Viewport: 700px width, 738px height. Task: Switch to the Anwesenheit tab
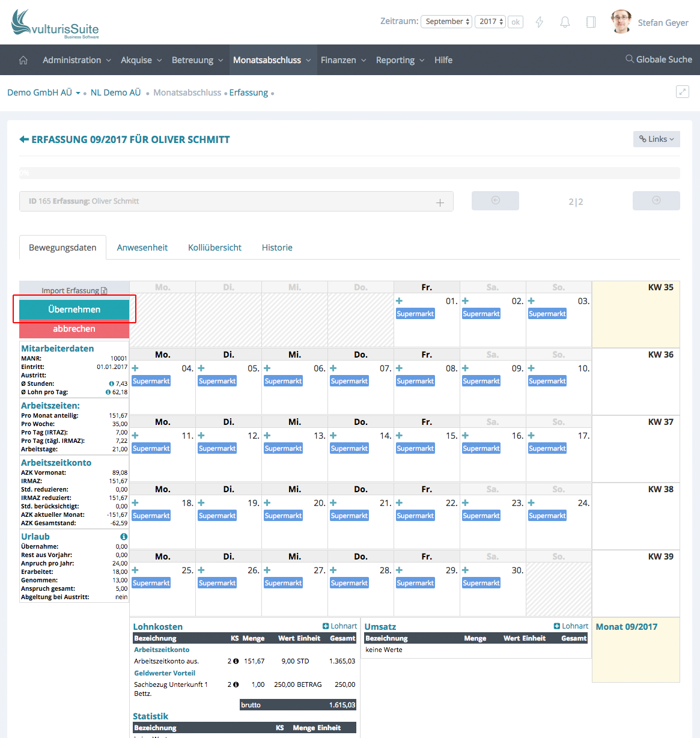(142, 248)
